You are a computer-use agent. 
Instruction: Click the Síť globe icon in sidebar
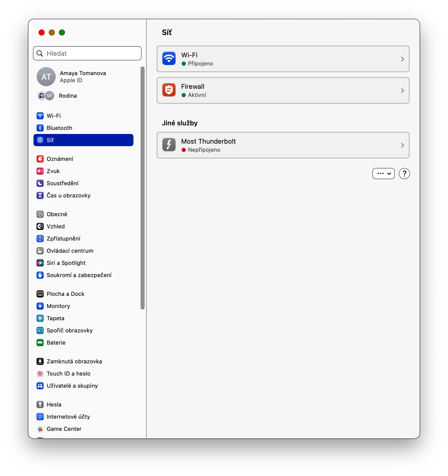40,140
